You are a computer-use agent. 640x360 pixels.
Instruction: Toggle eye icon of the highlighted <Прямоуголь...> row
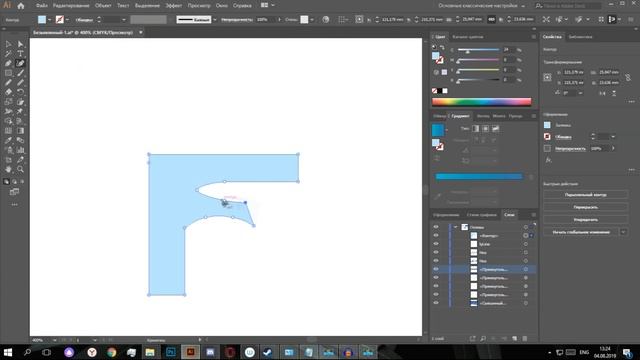click(x=436, y=269)
